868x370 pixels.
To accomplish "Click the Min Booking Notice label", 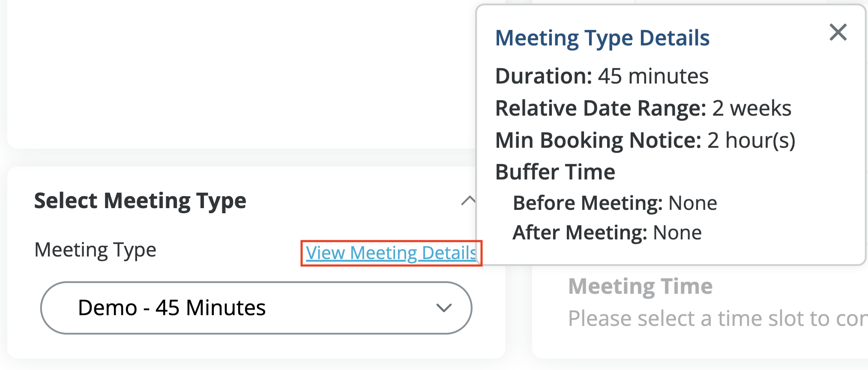I will 598,140.
